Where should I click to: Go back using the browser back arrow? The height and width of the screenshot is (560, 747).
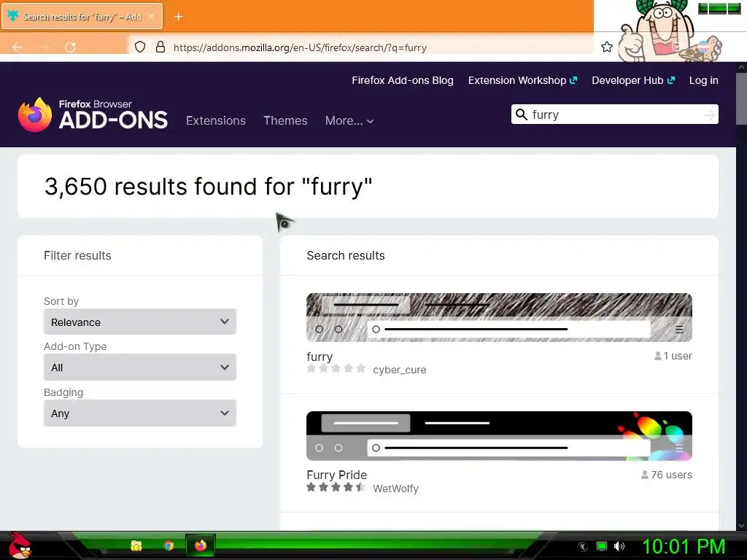point(18,47)
